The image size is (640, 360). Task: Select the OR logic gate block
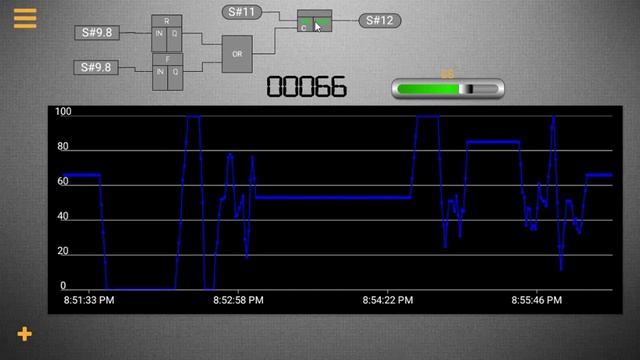237,54
